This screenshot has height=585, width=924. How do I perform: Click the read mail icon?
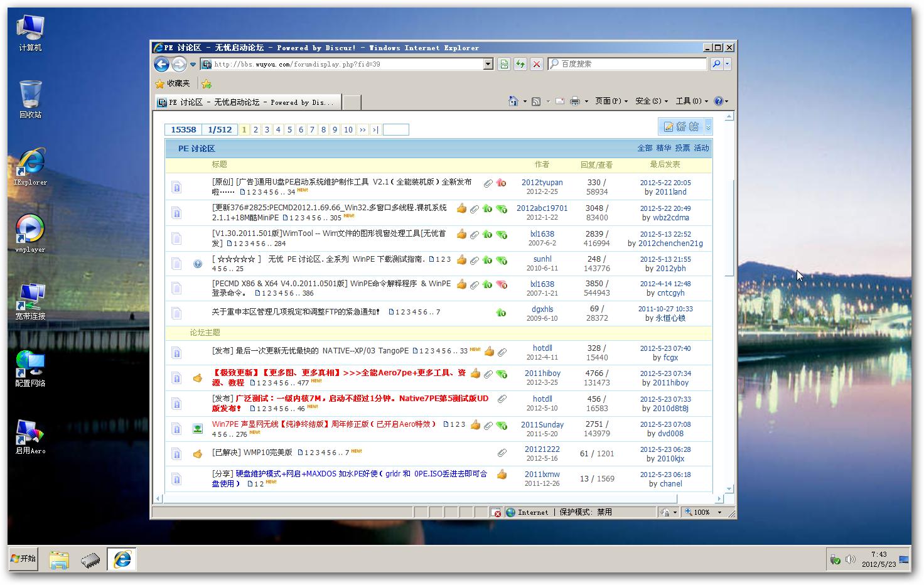coord(559,101)
